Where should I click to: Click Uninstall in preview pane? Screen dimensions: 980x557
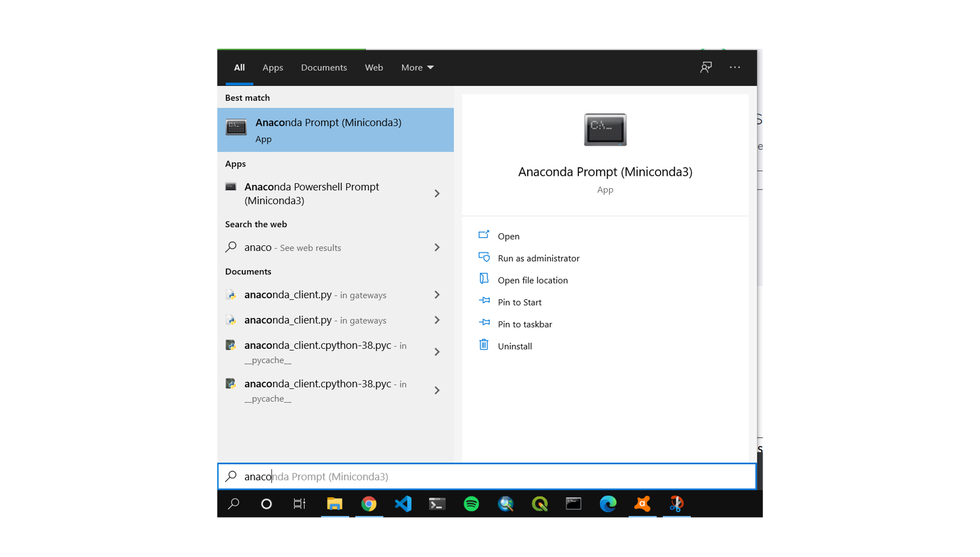pyautogui.click(x=514, y=347)
